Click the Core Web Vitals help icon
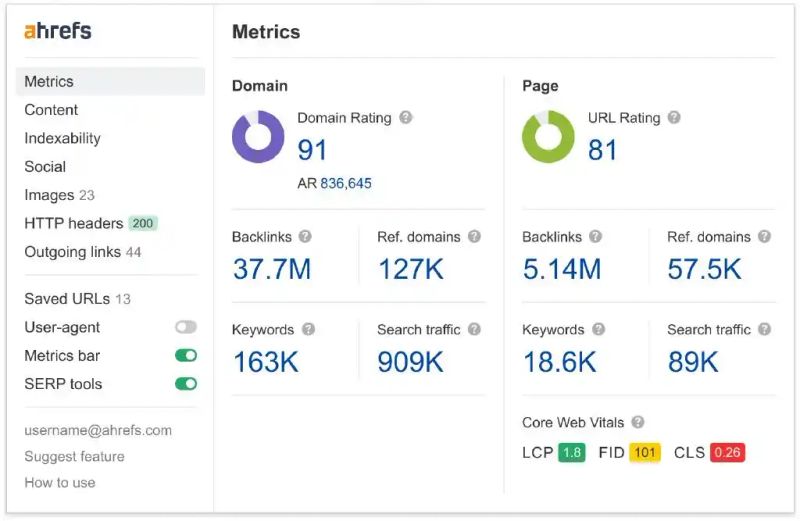Screen dimensions: 800x521 [638, 423]
